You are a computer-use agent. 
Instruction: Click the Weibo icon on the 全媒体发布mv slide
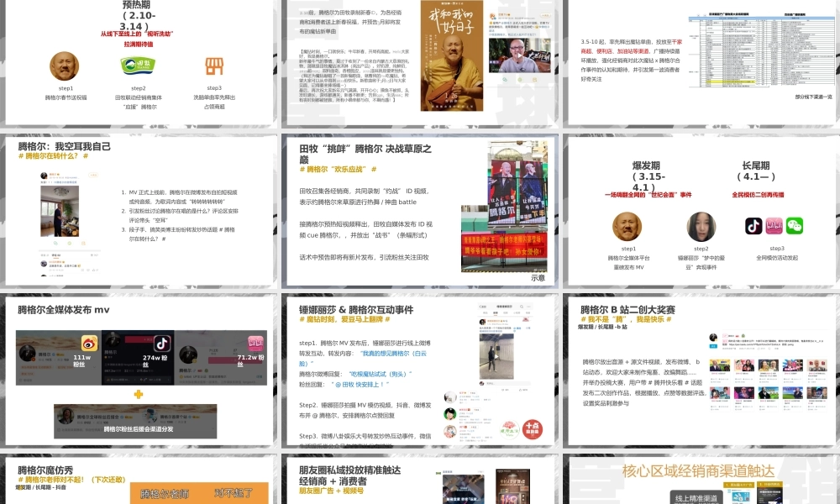click(x=88, y=344)
